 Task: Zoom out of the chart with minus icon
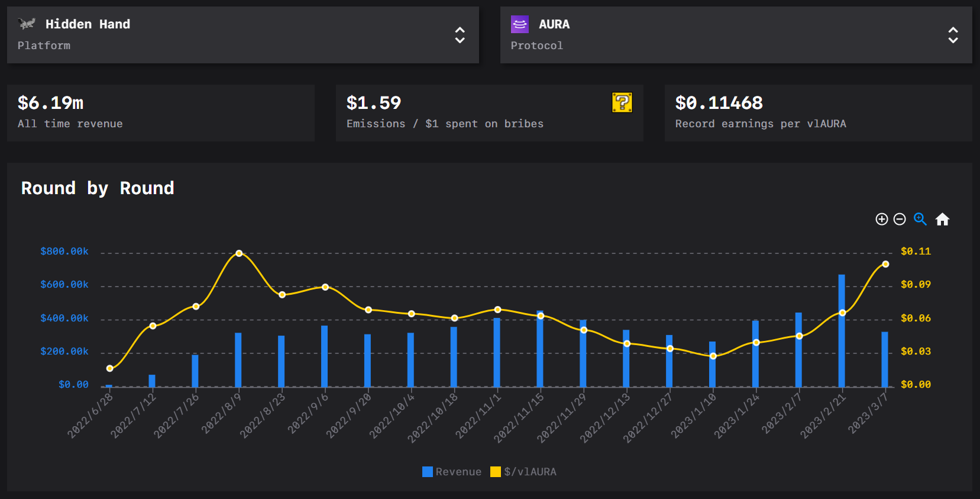coord(899,219)
